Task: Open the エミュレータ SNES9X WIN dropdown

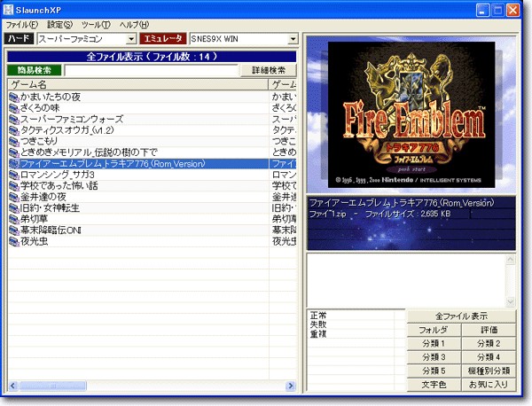Action: coord(293,39)
